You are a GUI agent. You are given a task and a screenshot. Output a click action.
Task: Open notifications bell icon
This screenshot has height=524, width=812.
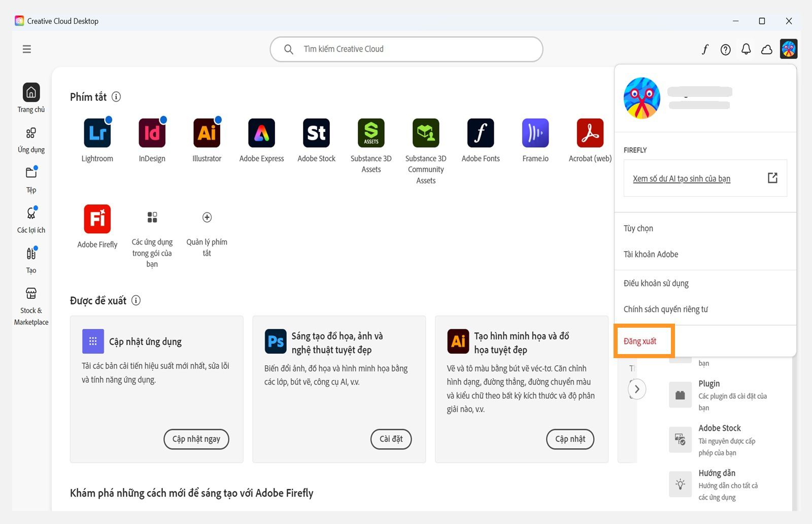tap(746, 49)
